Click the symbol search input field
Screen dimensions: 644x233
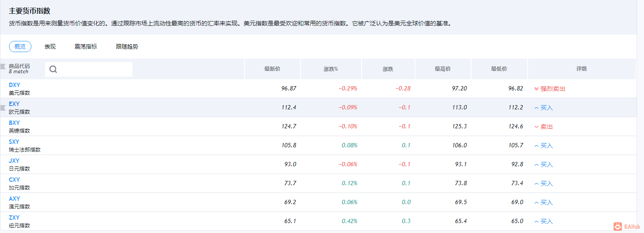coord(95,69)
